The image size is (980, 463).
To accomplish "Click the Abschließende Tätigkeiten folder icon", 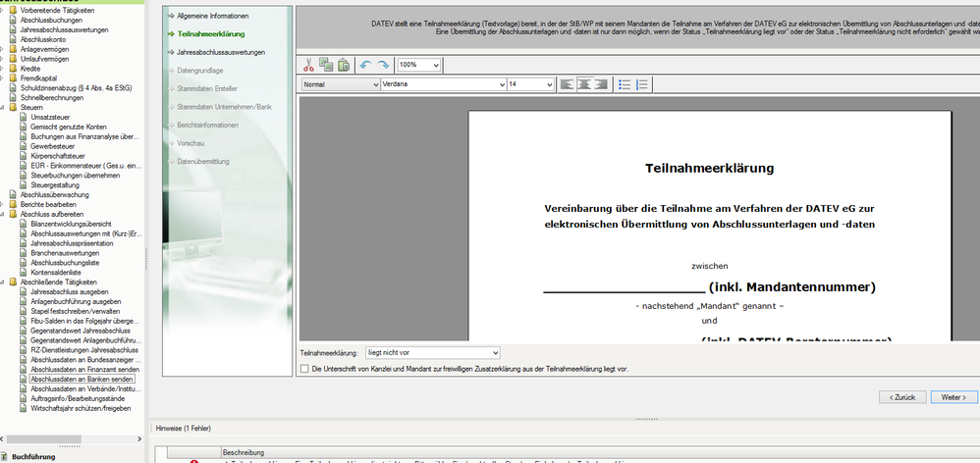I will 13,283.
